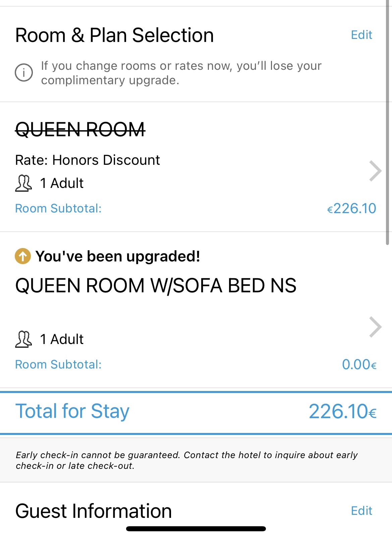Tap the You've been upgraded! heading

tap(118, 256)
